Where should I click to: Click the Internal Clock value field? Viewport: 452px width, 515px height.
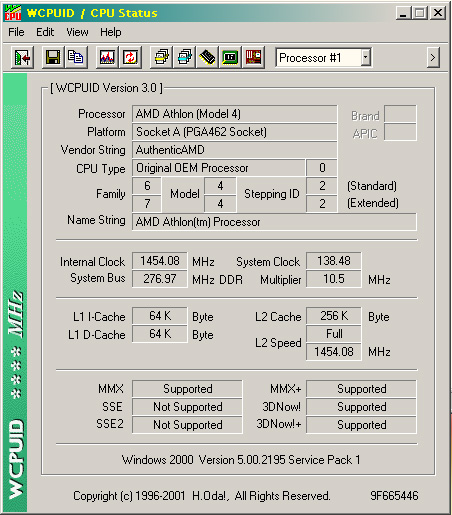pos(160,261)
